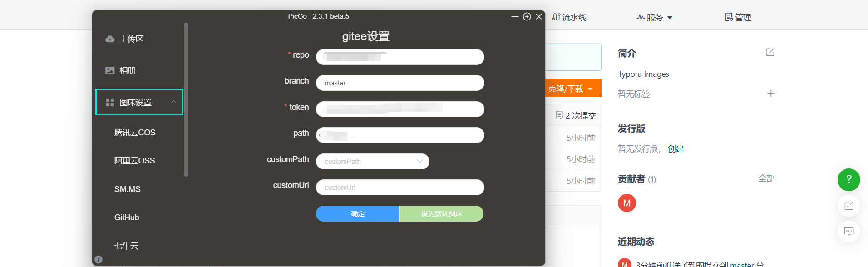The height and width of the screenshot is (267, 868).
Task: Click the Typora Images description text
Action: pos(643,74)
